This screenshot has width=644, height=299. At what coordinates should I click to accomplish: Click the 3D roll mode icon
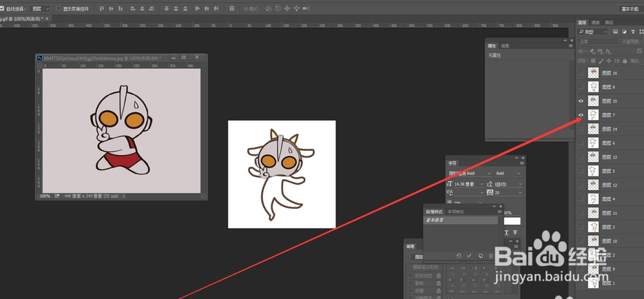click(278, 9)
